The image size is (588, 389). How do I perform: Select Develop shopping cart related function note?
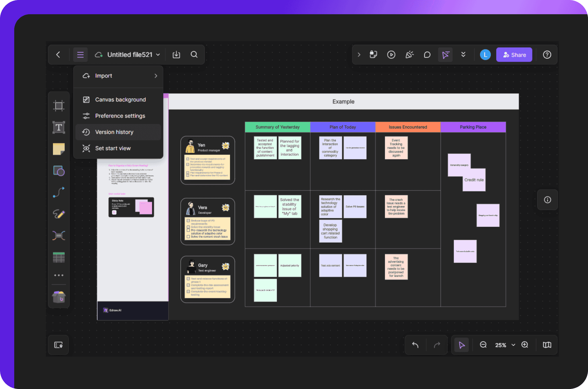pyautogui.click(x=330, y=231)
